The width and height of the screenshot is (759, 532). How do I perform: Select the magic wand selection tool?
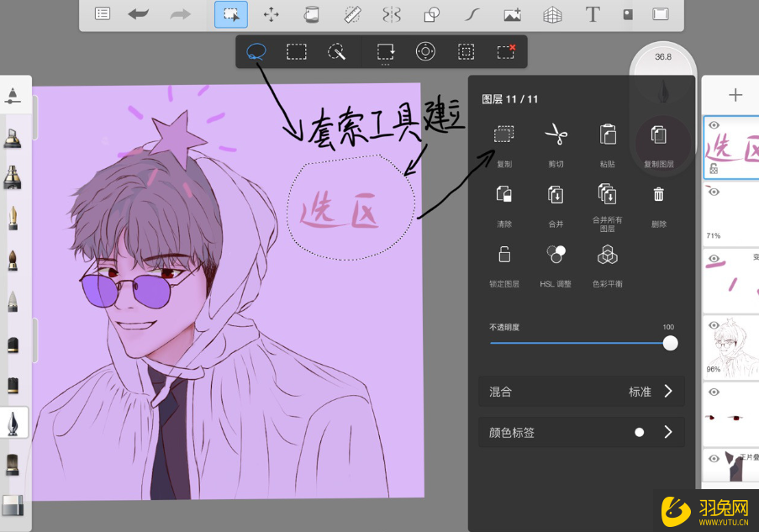pyautogui.click(x=336, y=51)
